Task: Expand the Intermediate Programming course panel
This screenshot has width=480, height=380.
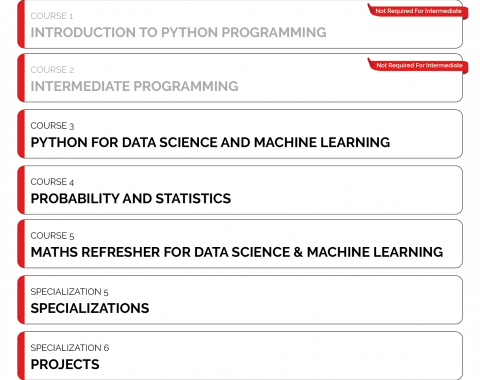Action: coord(240,78)
